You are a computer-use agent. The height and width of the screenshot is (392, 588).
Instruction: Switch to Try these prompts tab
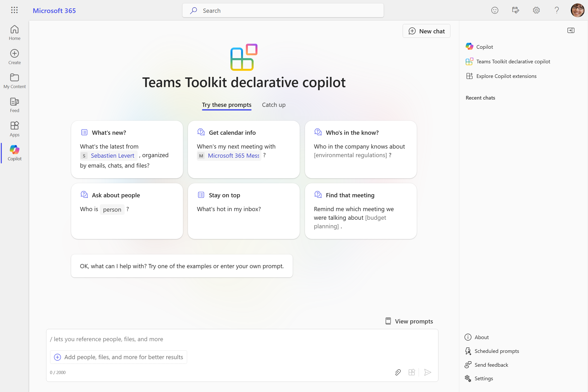tap(226, 104)
